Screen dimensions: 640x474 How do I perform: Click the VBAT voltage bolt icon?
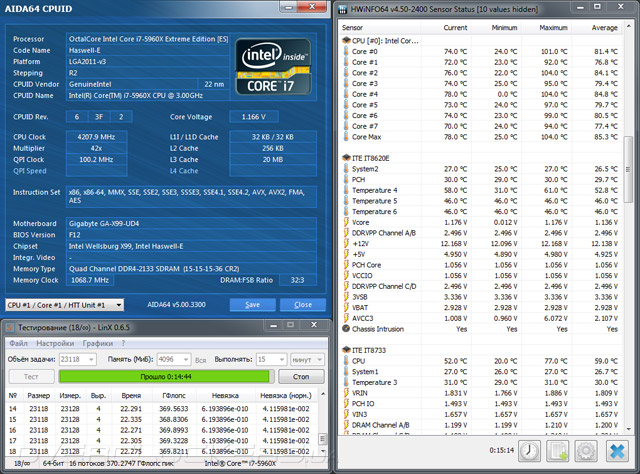tap(346, 307)
